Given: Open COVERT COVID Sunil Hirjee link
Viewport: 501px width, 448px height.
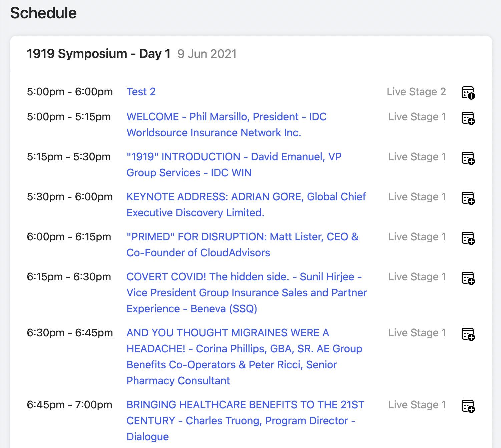Looking at the screenshot, I should click(246, 293).
